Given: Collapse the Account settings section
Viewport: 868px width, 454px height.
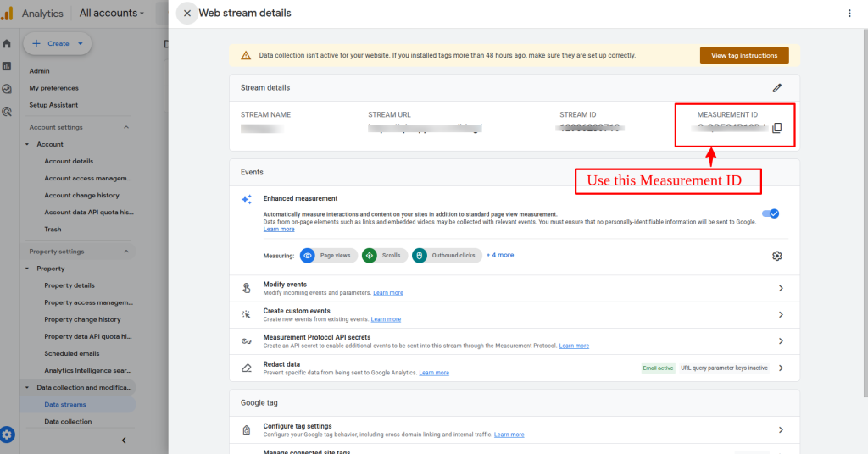Looking at the screenshot, I should [126, 127].
